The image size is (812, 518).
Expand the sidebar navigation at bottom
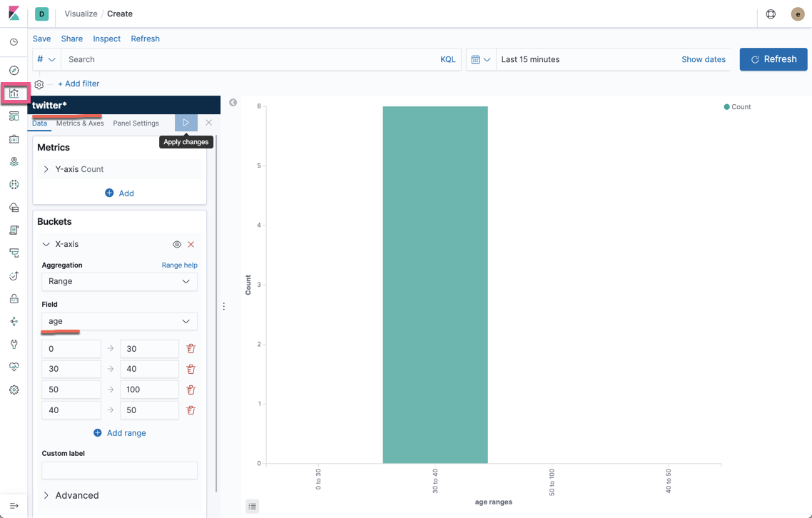pos(14,506)
